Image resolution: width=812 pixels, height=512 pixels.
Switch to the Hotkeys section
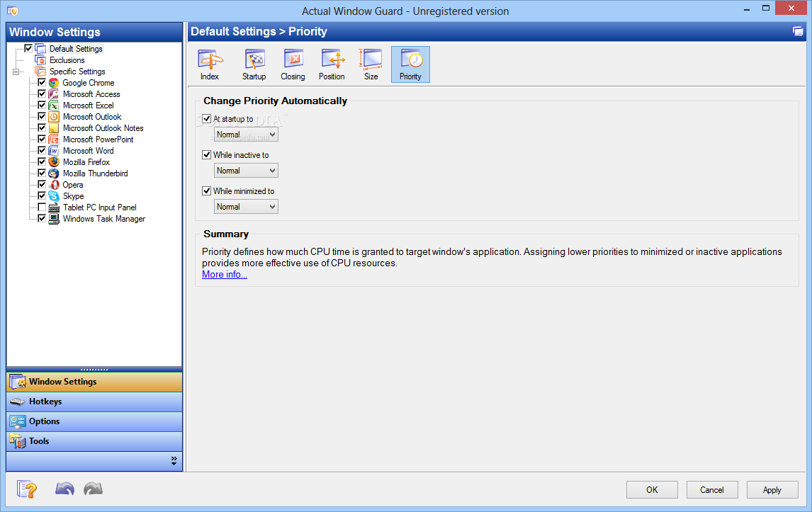pos(94,402)
